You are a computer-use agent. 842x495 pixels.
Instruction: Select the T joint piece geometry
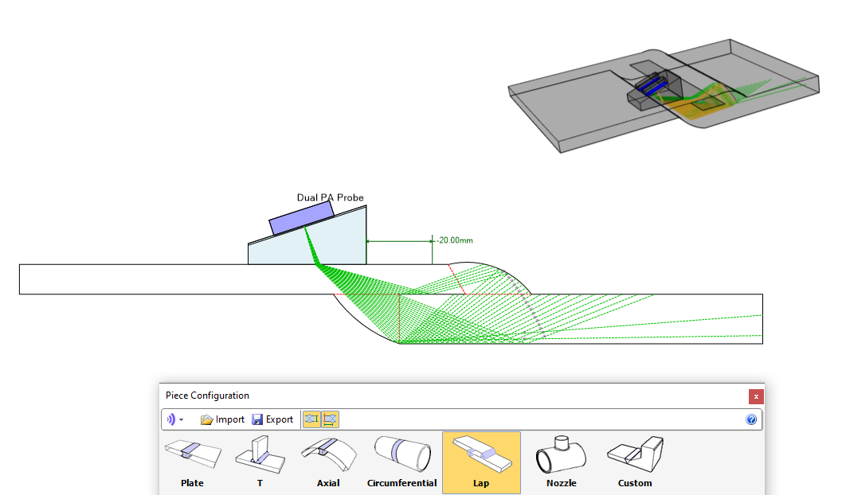tap(260, 463)
